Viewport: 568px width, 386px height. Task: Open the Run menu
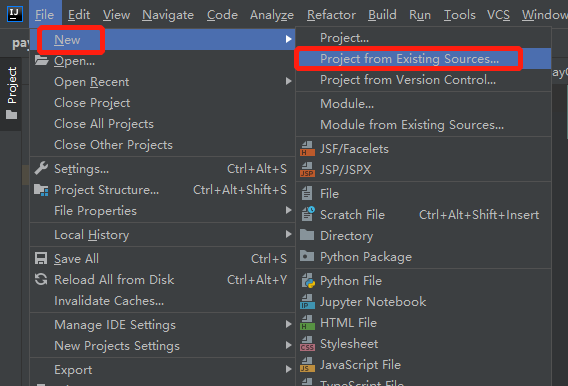[420, 14]
